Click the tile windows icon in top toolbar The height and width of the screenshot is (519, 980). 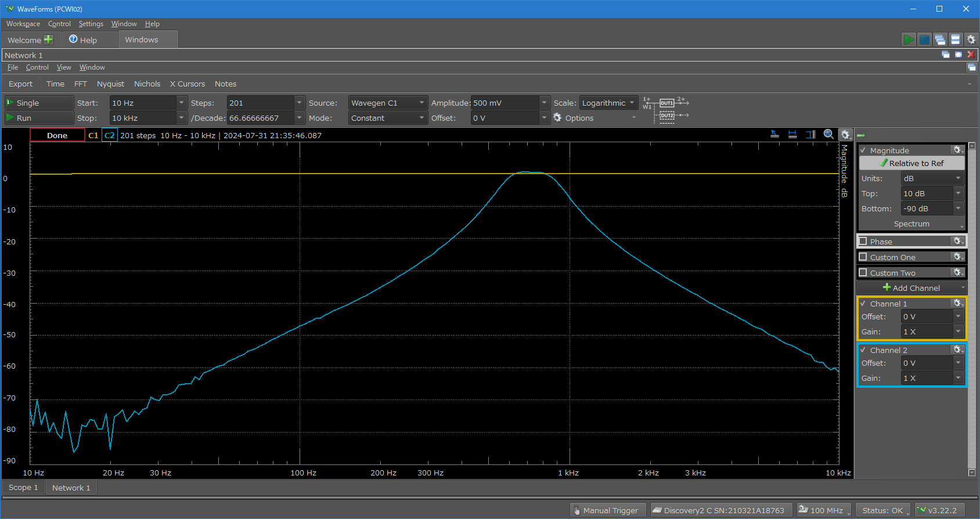(956, 39)
